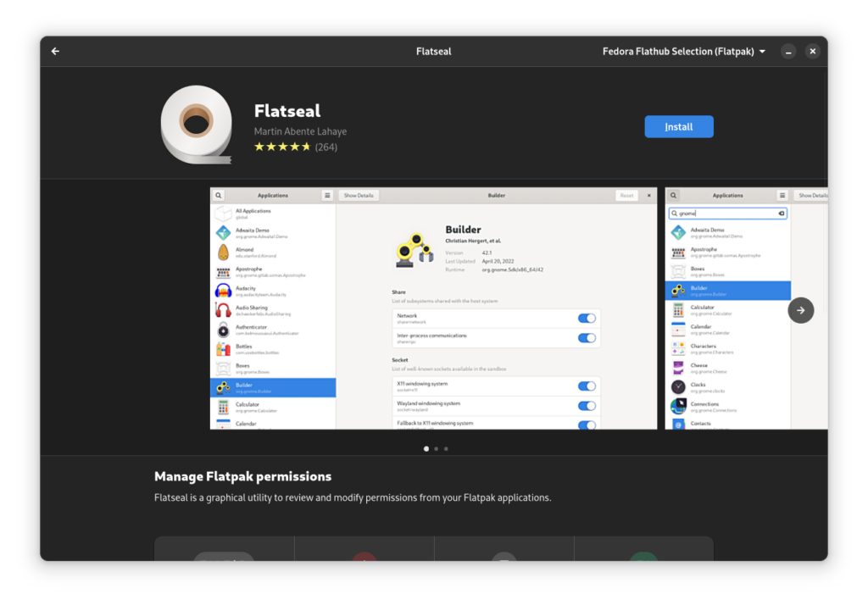Select the third carousel page dot
The height and width of the screenshot is (605, 868).
[446, 449]
